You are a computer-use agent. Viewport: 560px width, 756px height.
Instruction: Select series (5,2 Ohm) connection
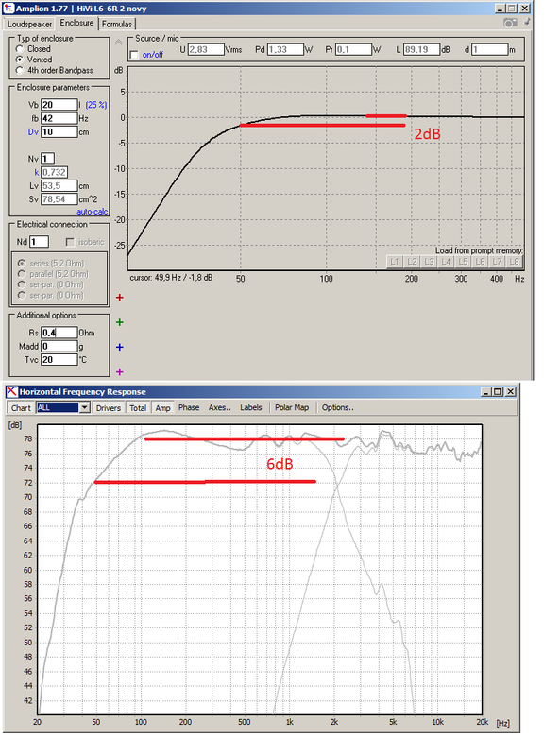click(21, 264)
